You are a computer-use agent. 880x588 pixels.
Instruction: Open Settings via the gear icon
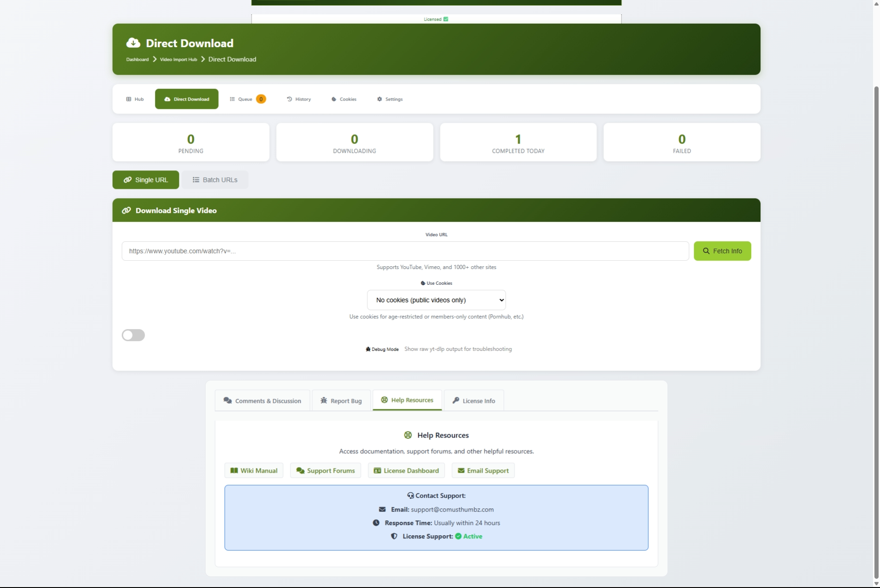(380, 99)
